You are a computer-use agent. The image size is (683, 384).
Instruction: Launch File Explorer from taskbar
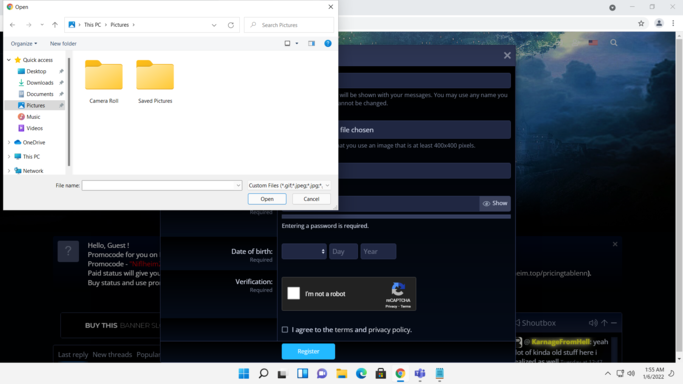point(342,373)
